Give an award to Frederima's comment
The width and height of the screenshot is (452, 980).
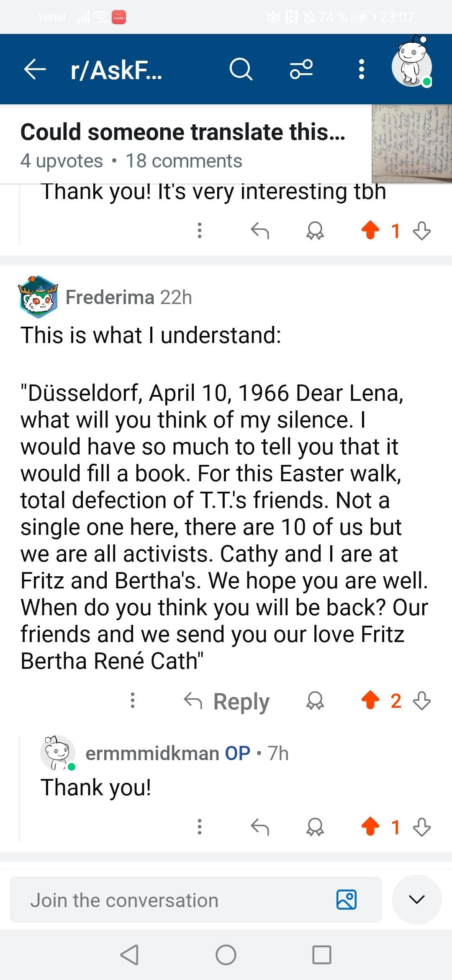[315, 700]
